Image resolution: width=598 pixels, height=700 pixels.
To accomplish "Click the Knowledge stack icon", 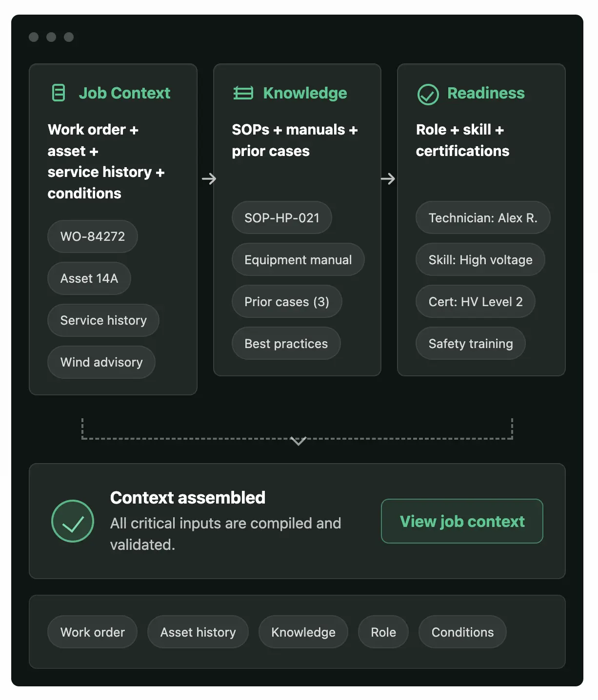I will pos(243,93).
